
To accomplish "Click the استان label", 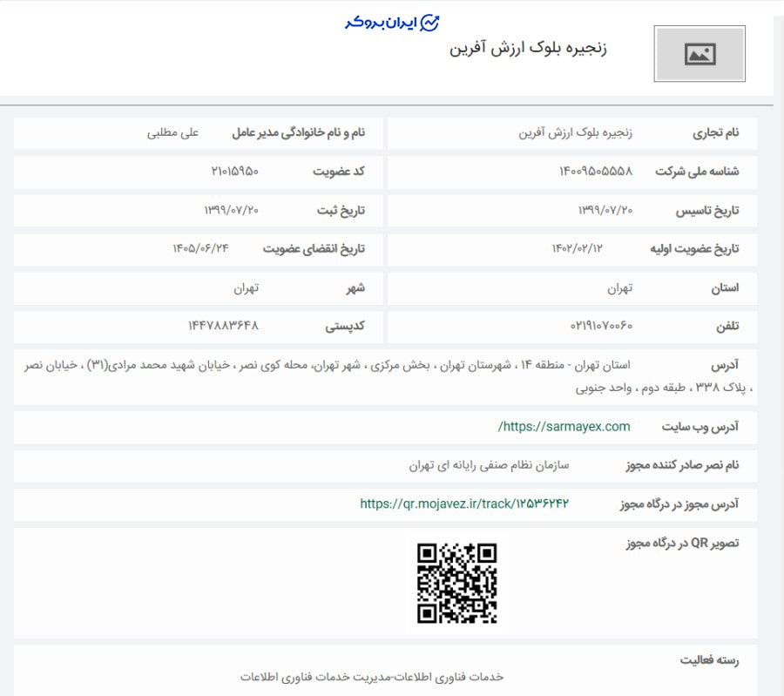I will (725, 288).
